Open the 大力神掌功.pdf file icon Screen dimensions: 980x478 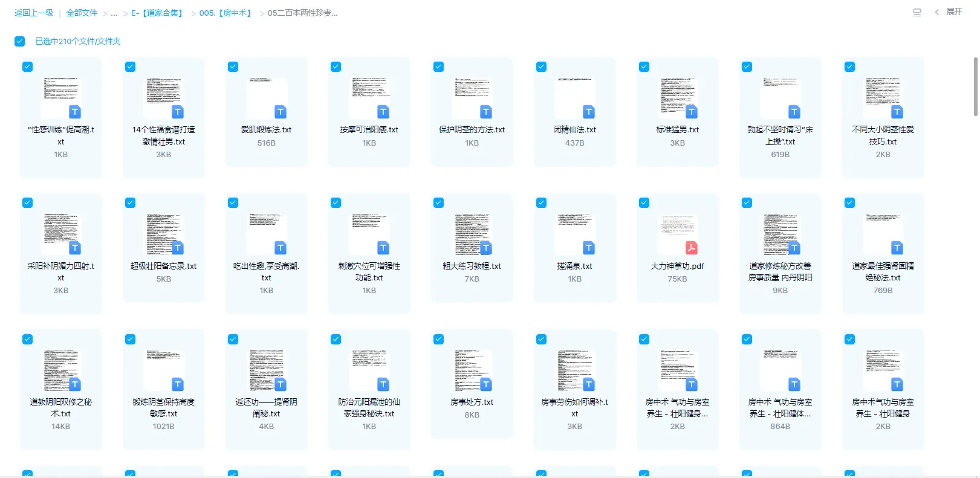(x=677, y=234)
